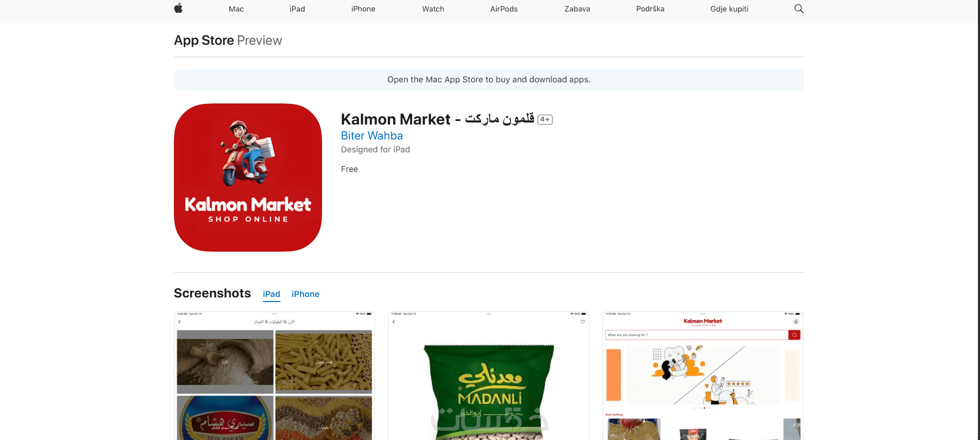Open the Kalmon Market home screen screenshot

tap(703, 376)
